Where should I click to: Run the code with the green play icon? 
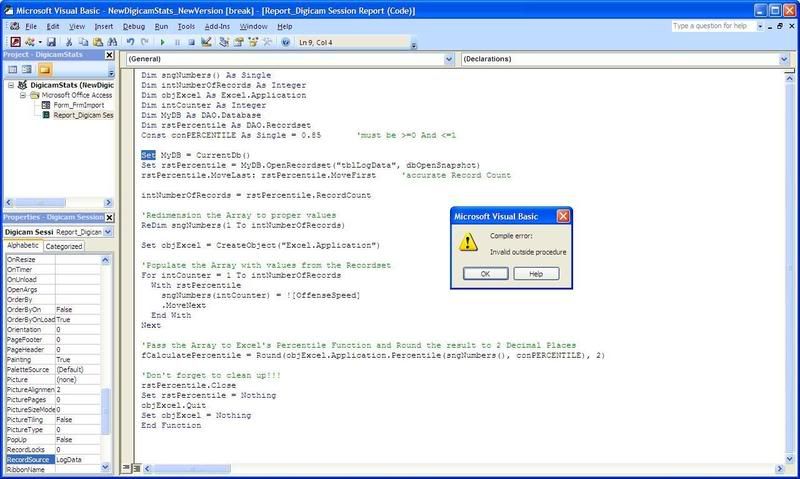click(x=162, y=42)
